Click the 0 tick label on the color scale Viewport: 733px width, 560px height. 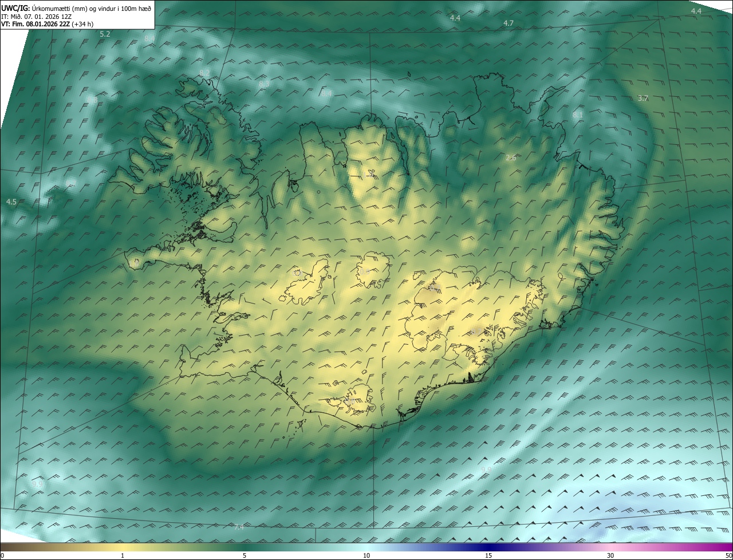click(x=2, y=556)
